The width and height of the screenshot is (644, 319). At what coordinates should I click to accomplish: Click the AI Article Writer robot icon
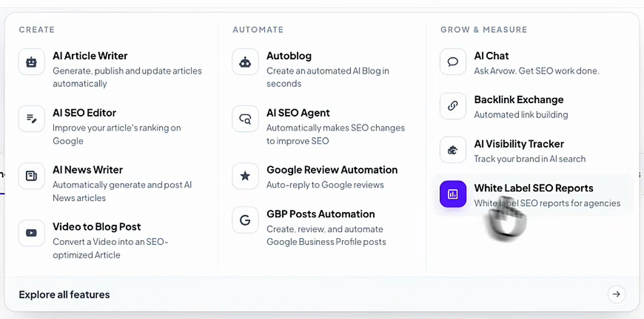(x=32, y=62)
